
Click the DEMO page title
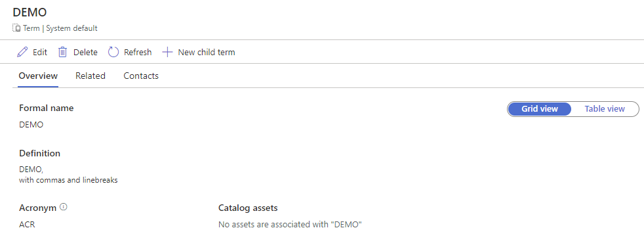click(30, 12)
